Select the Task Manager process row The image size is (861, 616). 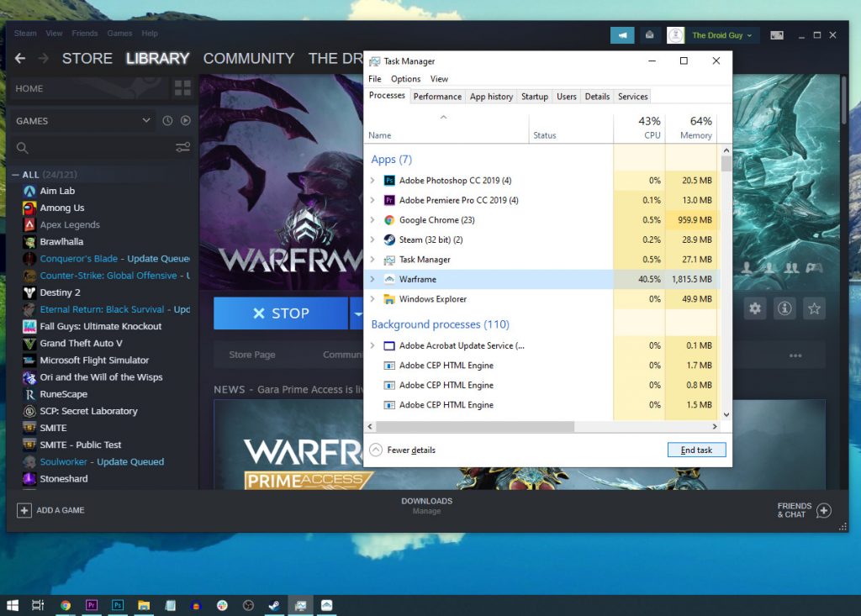[x=541, y=259]
